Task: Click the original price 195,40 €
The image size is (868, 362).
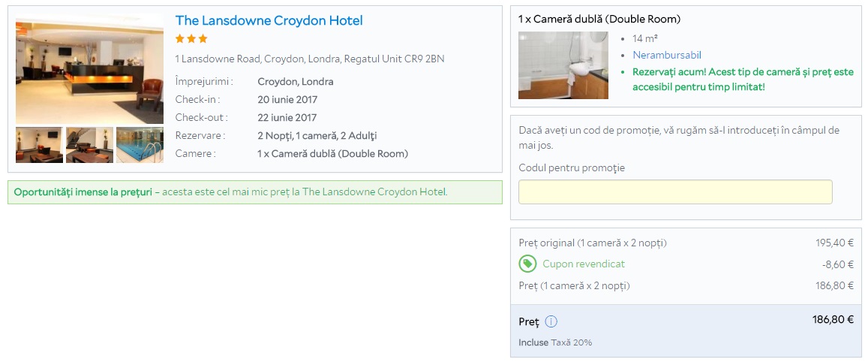Action: coord(834,243)
